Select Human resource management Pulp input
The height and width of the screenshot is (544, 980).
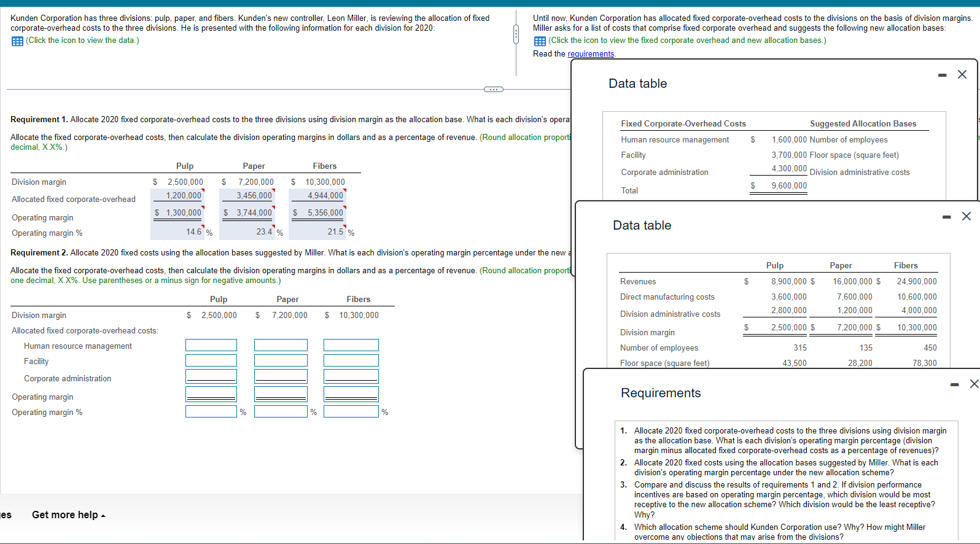click(x=211, y=346)
